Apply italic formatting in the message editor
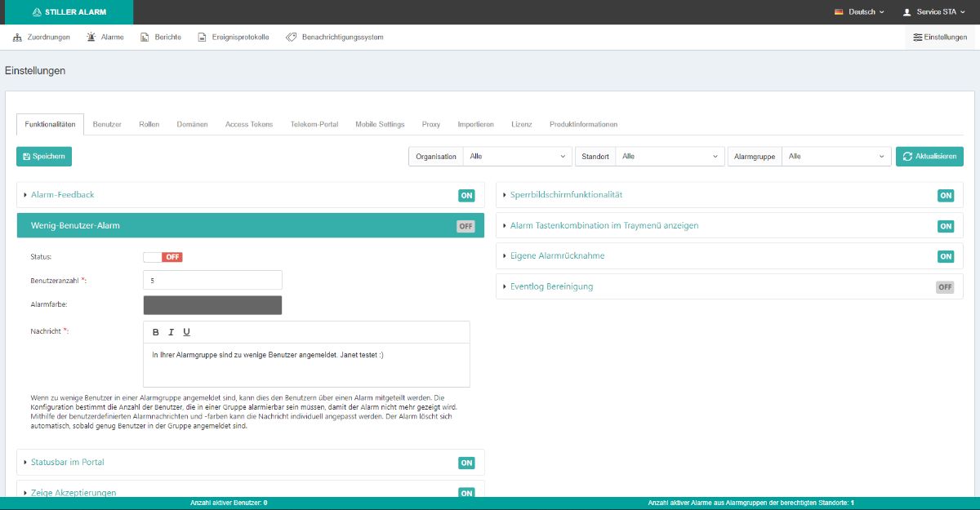The width and height of the screenshot is (980, 510). pyautogui.click(x=171, y=332)
